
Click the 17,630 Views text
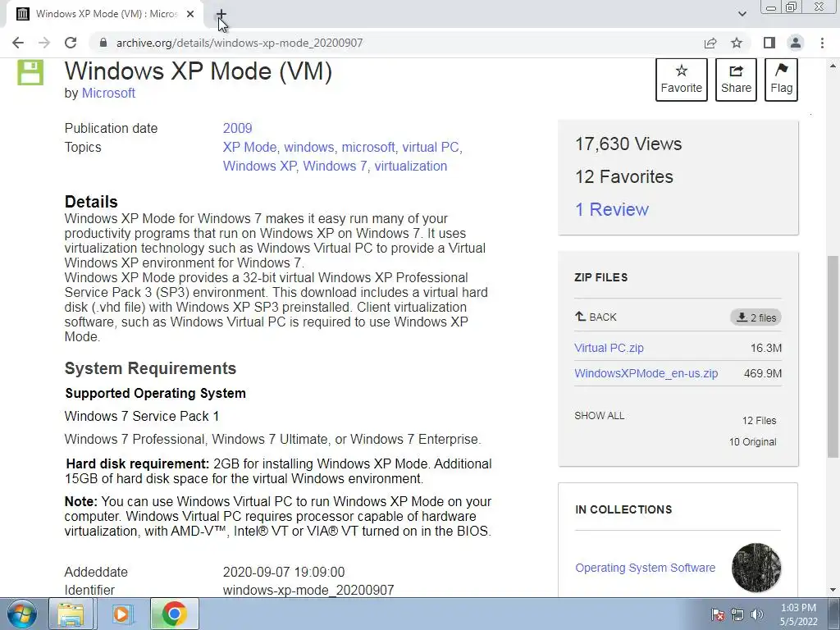pyautogui.click(x=628, y=144)
